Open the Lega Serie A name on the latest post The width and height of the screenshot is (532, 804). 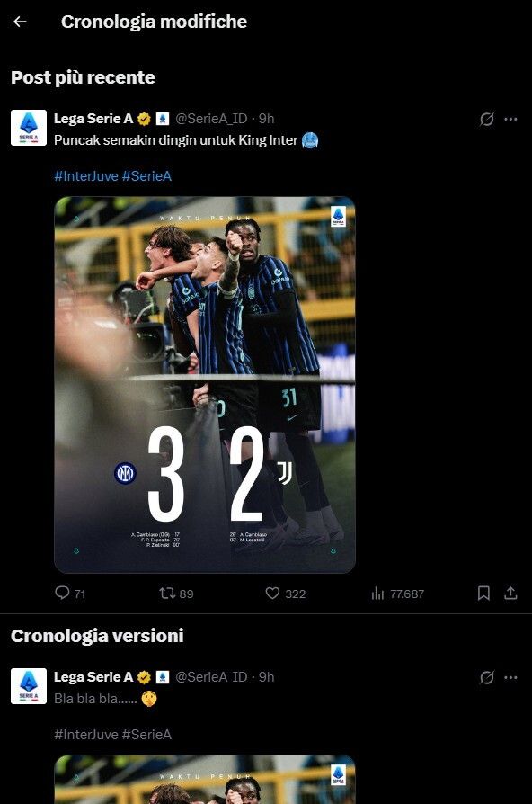click(93, 119)
